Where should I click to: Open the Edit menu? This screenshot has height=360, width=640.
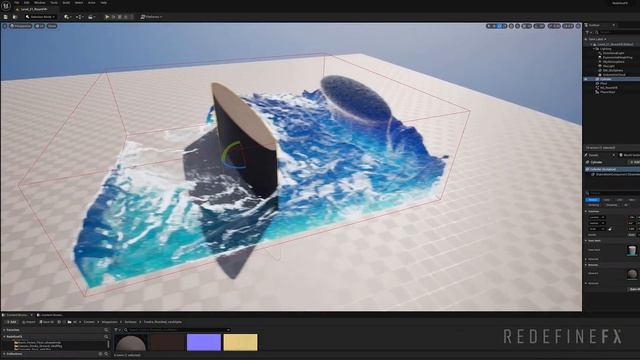pyautogui.click(x=27, y=2)
